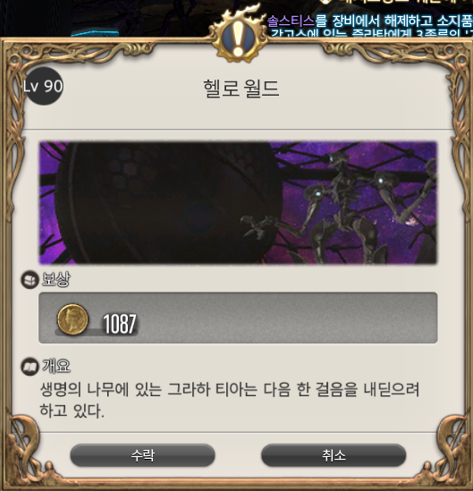The height and width of the screenshot is (491, 473).
Task: Click empty area of gray reward bar
Action: pos(287,318)
